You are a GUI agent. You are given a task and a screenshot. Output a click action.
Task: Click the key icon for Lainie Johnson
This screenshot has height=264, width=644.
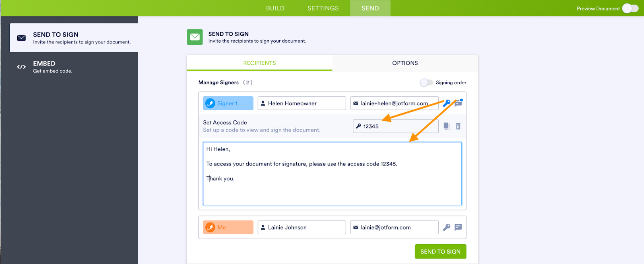pos(446,227)
